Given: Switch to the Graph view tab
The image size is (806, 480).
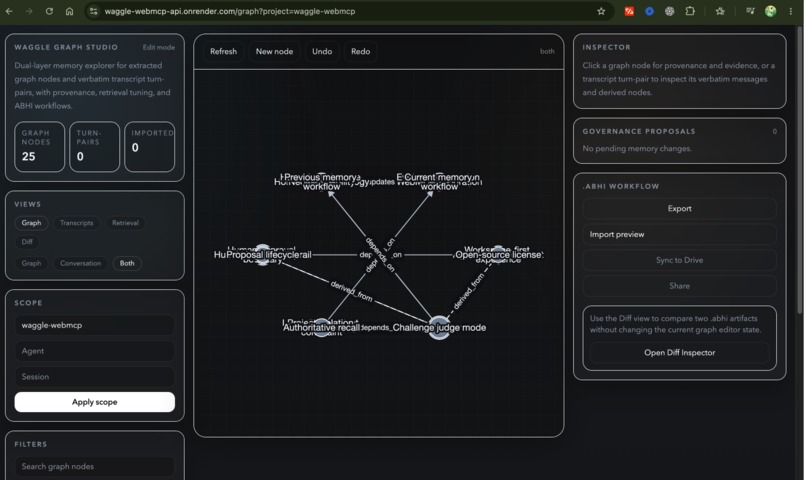Looking at the screenshot, I should coord(31,223).
